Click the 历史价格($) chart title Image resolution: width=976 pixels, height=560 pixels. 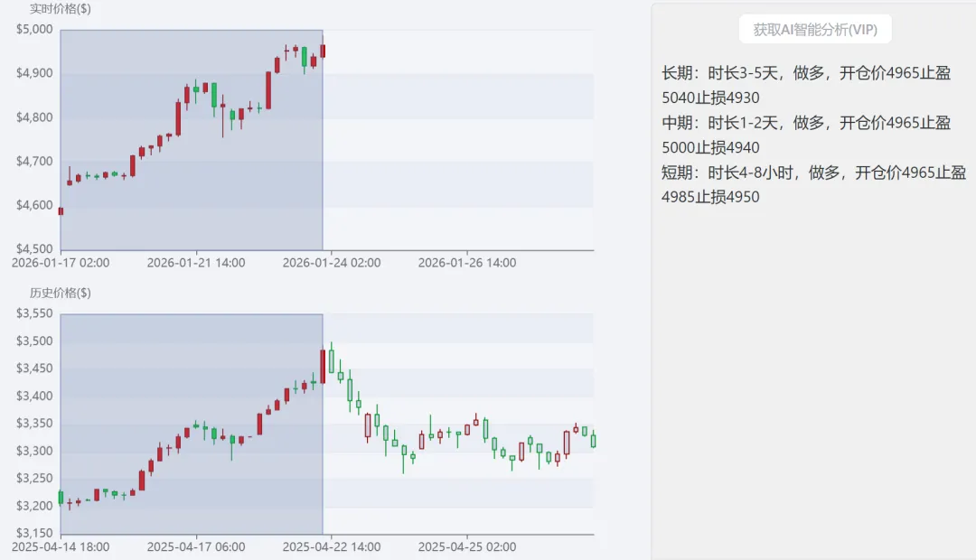(60, 294)
